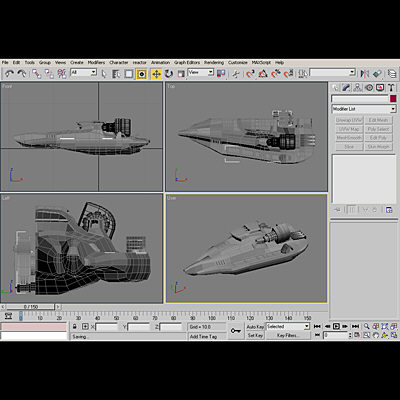Toggle the Angle Snap button
This screenshot has height=400, width=400.
pos(263,74)
